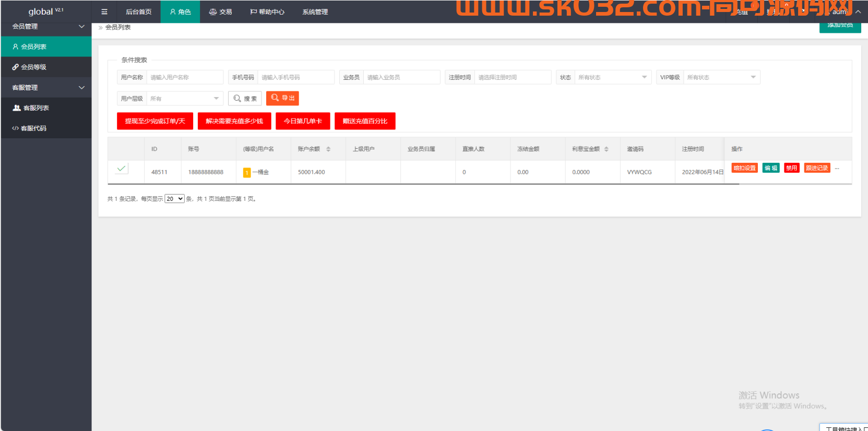The image size is (868, 431).
Task: Open the per-page count dropdown showing 20
Action: (x=174, y=199)
